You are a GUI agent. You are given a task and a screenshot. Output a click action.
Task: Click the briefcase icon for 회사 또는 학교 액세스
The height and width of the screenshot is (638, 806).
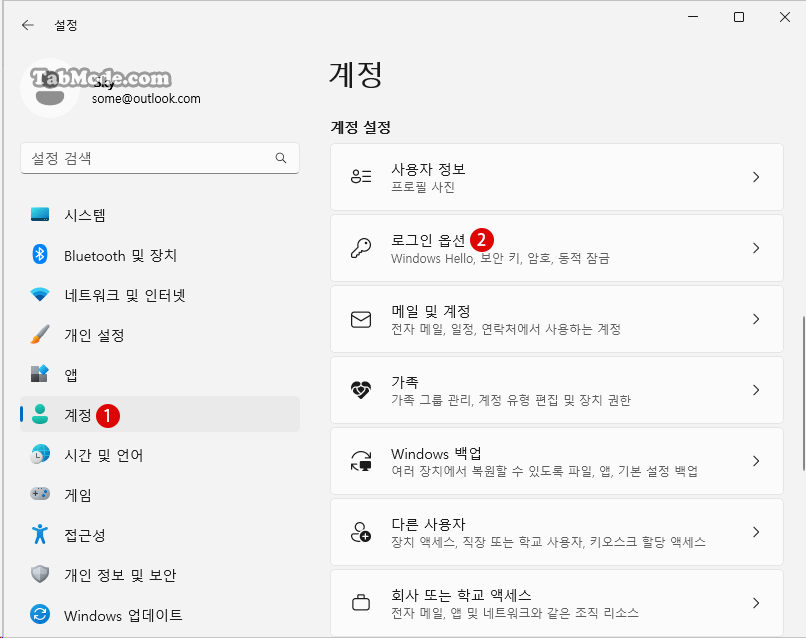click(361, 603)
